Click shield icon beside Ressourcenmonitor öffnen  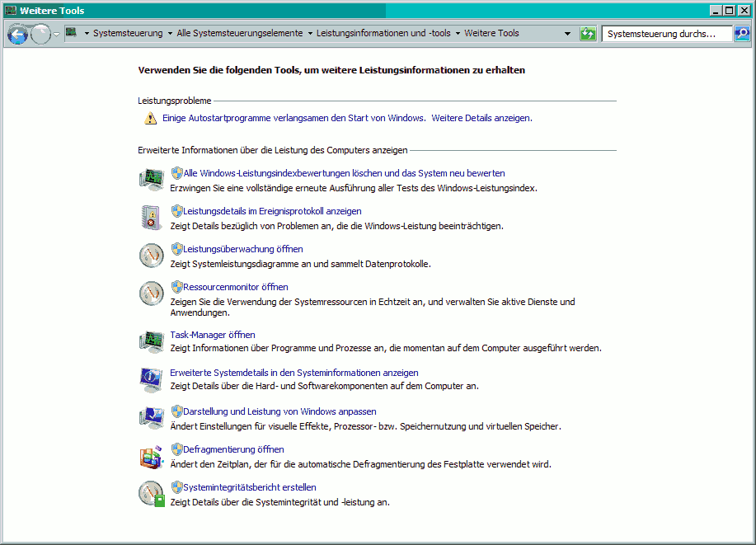tap(176, 286)
